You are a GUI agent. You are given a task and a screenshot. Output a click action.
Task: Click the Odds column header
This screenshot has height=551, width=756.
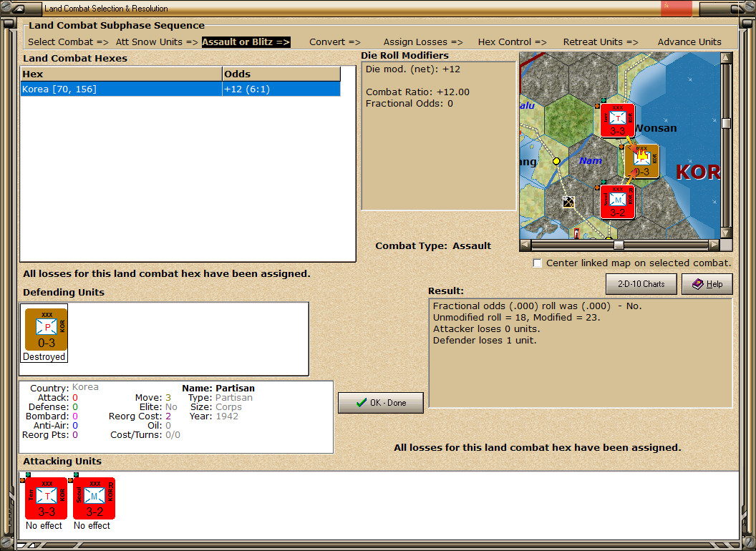[x=281, y=74]
